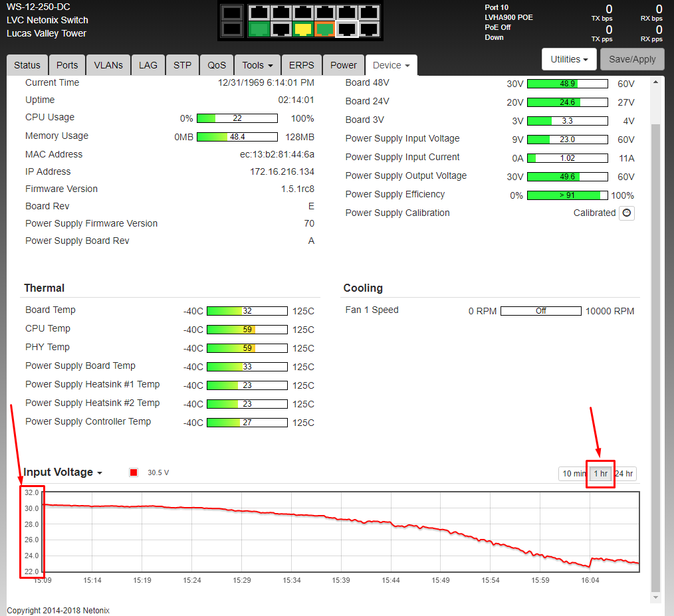
Task: Click the Save/Apply button
Action: coord(631,59)
